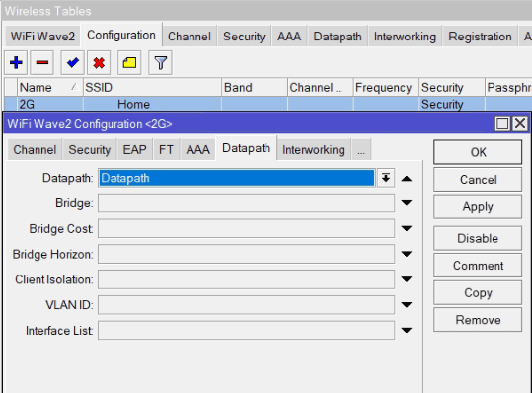Switch to EAP tab in dialog
Screen dimensions: 532x393
[x=134, y=150]
